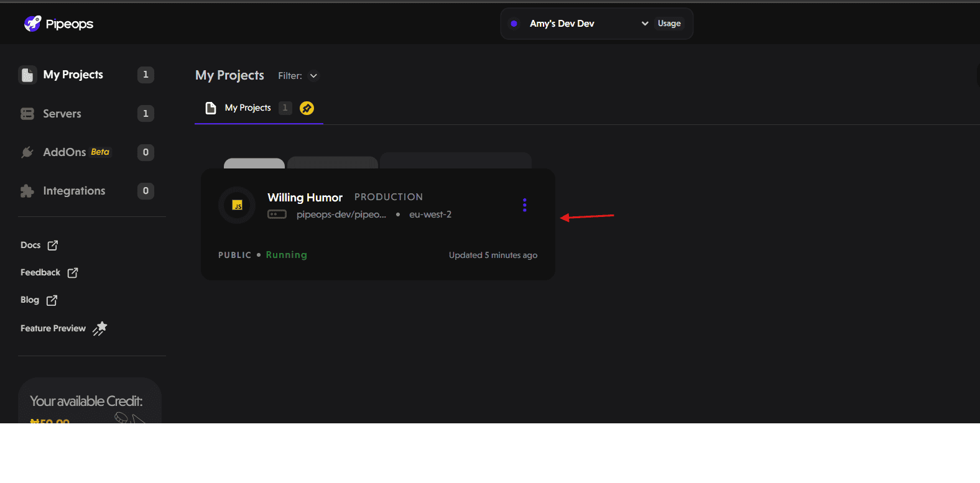Click the Pipeops rocket logo icon

[32, 24]
